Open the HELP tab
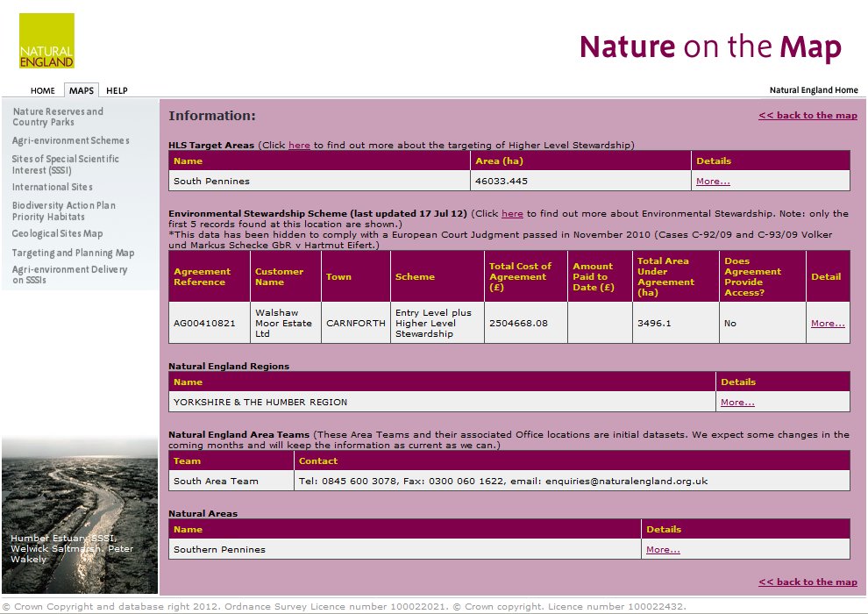 tap(117, 90)
